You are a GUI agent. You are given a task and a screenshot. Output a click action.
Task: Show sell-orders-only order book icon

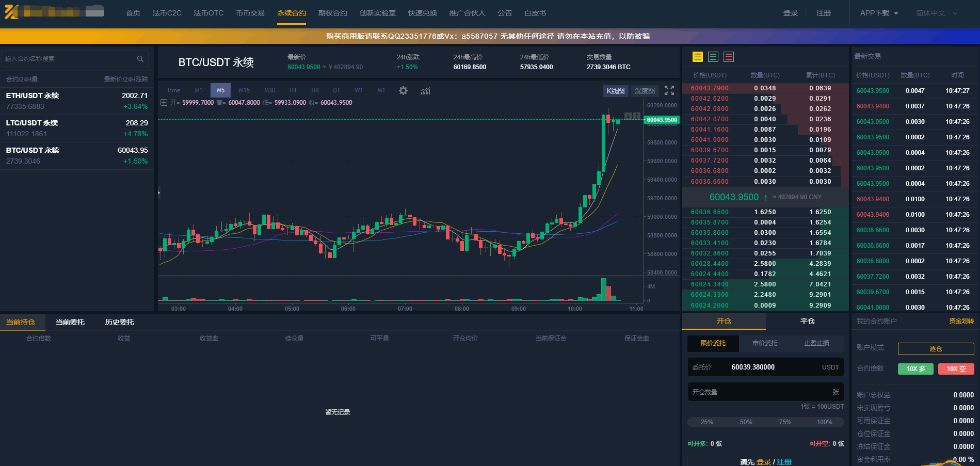point(729,57)
